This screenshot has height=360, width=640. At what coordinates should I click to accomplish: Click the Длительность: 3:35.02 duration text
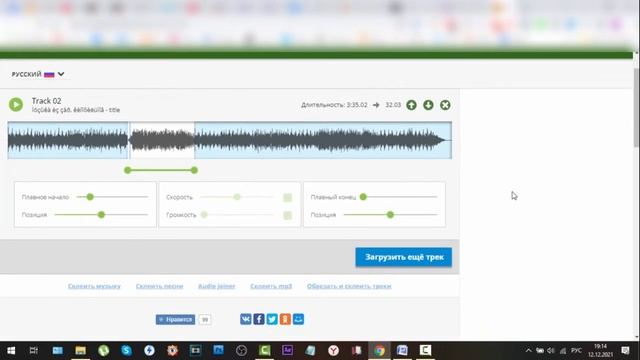334,105
